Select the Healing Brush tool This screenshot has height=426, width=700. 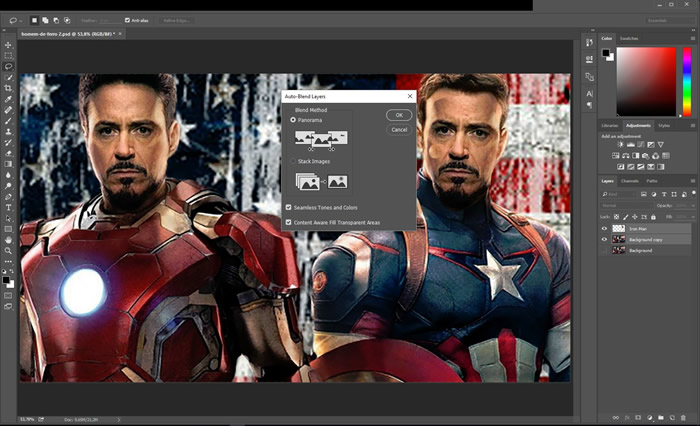pyautogui.click(x=8, y=110)
